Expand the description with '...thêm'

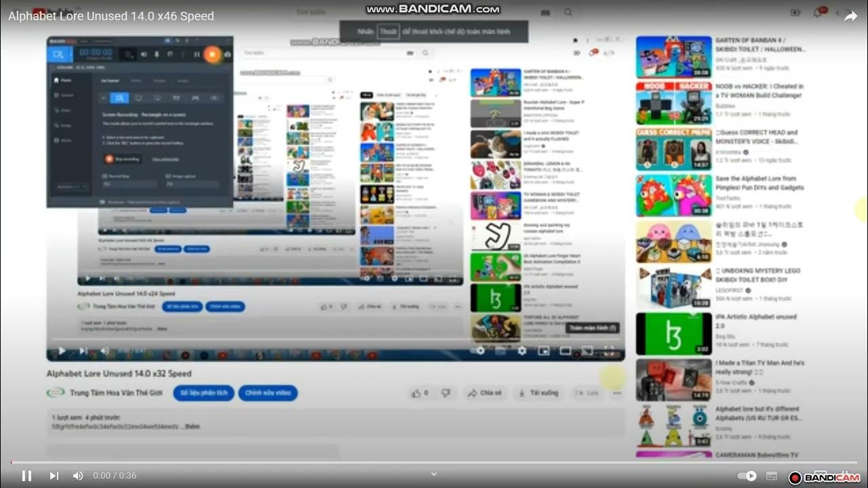[192, 427]
